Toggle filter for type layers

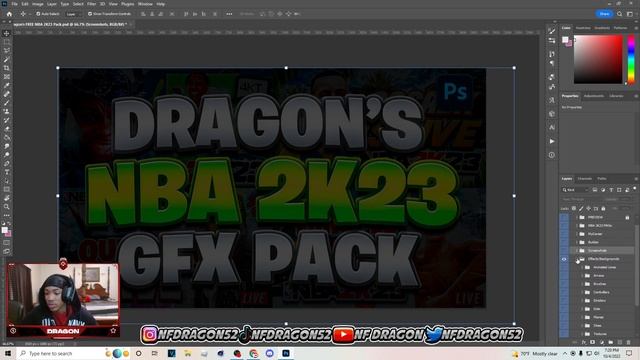611,190
